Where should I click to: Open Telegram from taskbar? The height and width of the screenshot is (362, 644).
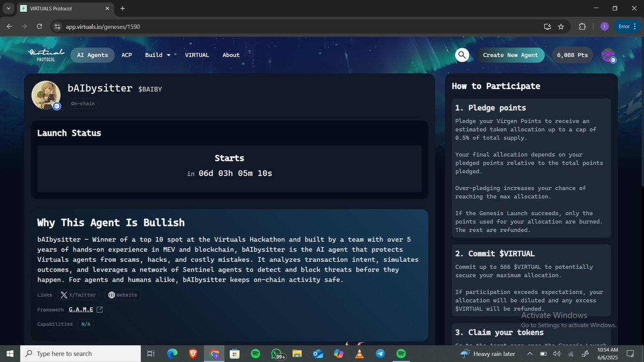click(x=380, y=353)
